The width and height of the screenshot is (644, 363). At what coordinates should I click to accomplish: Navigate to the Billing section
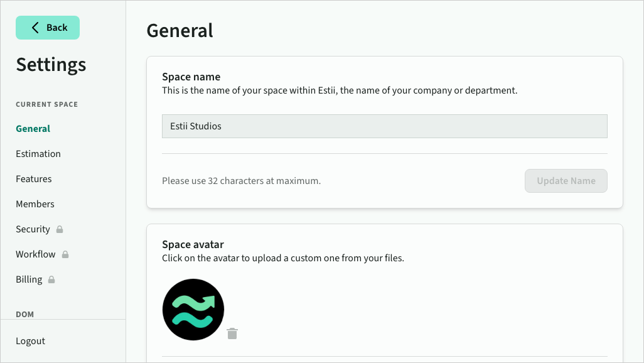[x=29, y=279]
